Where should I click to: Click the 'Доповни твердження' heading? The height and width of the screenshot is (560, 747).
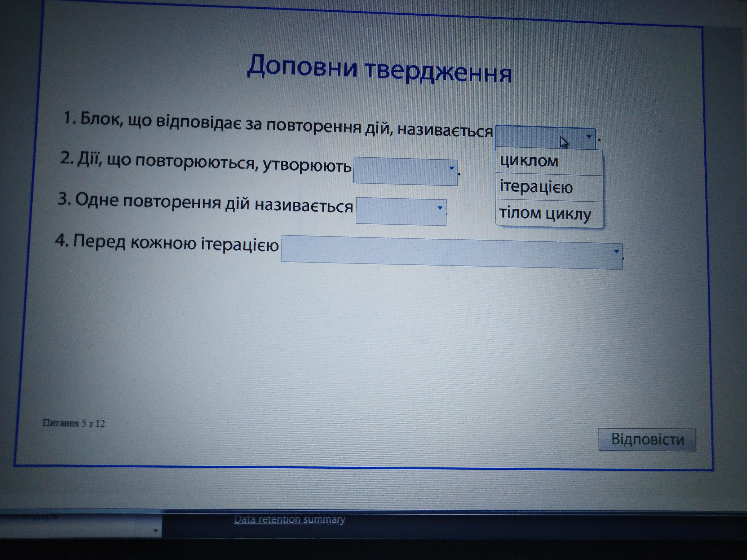pos(379,69)
